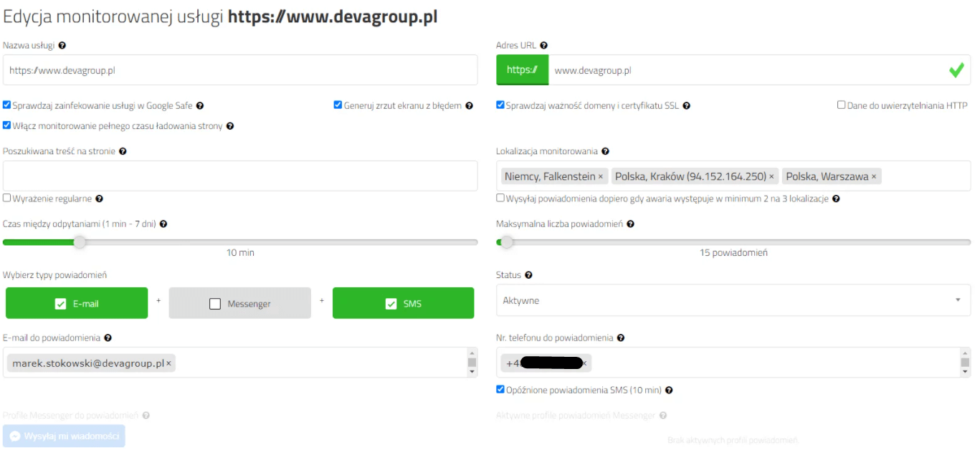Open the Status dropdown showing Aktywne
This screenshot has width=980, height=455.
pos(733,300)
